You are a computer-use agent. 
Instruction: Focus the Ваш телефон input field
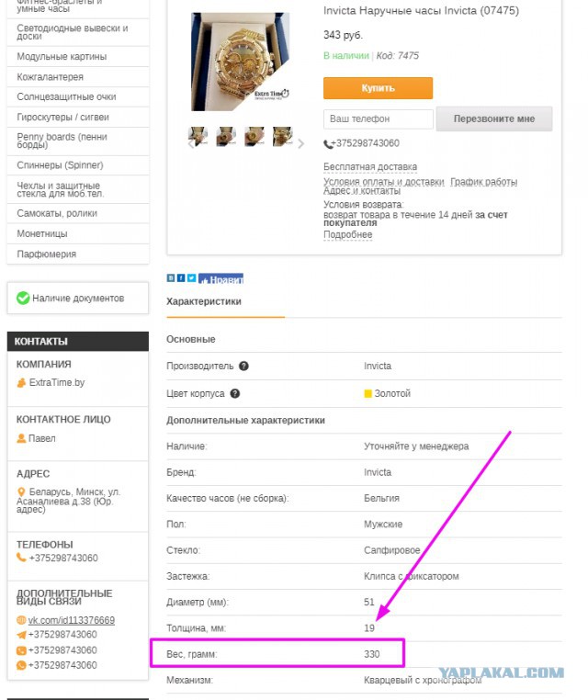[379, 119]
